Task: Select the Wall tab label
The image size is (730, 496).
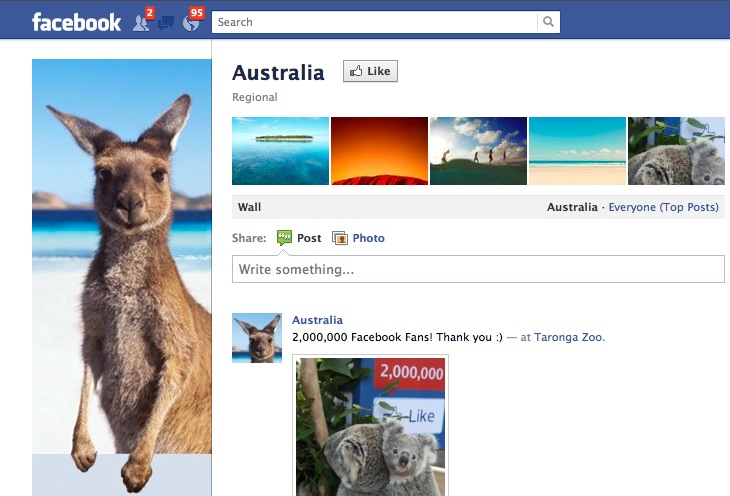Action: [250, 207]
